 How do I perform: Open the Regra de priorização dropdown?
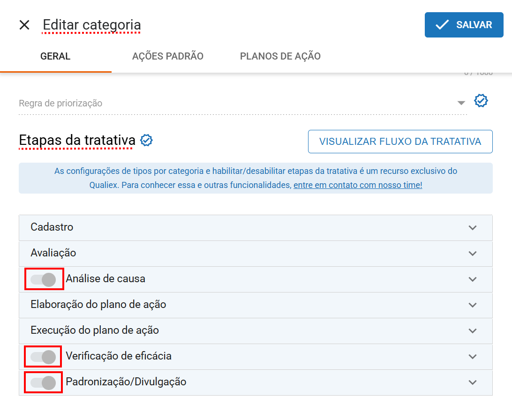point(461,103)
